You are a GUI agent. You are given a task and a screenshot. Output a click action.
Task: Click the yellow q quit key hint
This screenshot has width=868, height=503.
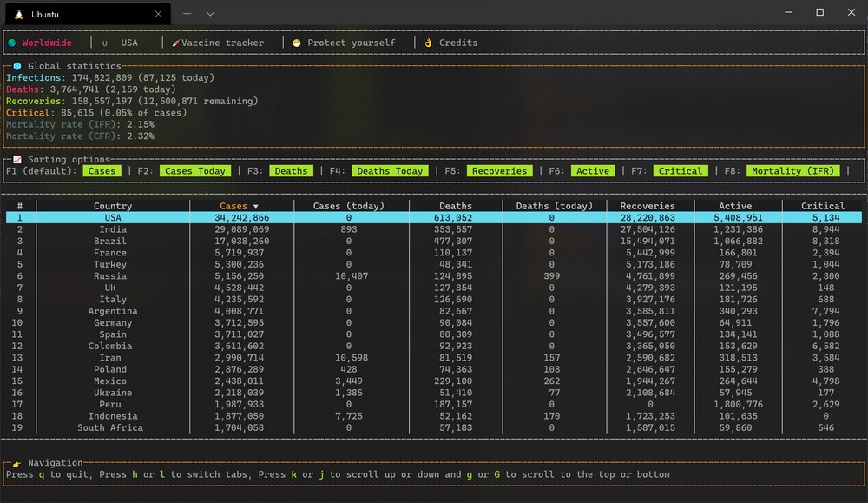pyautogui.click(x=42, y=474)
